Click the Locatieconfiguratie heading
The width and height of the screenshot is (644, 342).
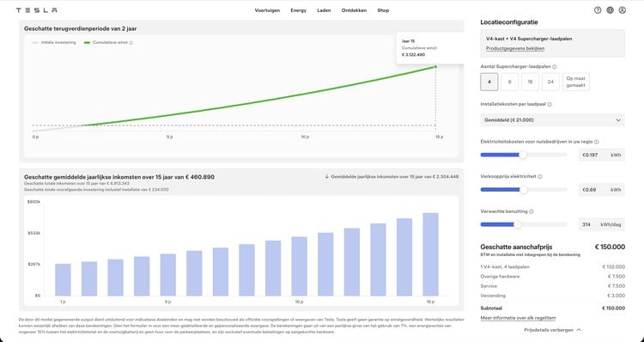click(x=509, y=22)
